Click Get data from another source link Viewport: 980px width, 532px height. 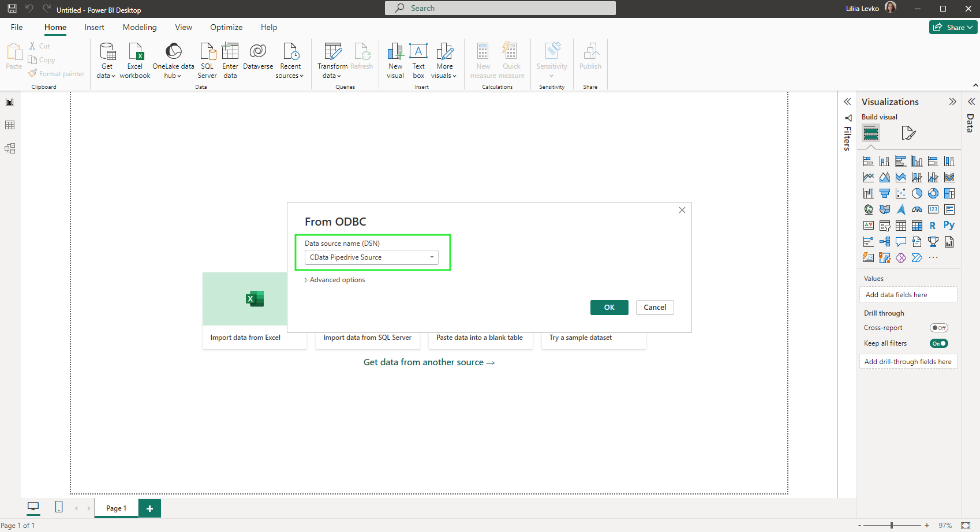(429, 362)
